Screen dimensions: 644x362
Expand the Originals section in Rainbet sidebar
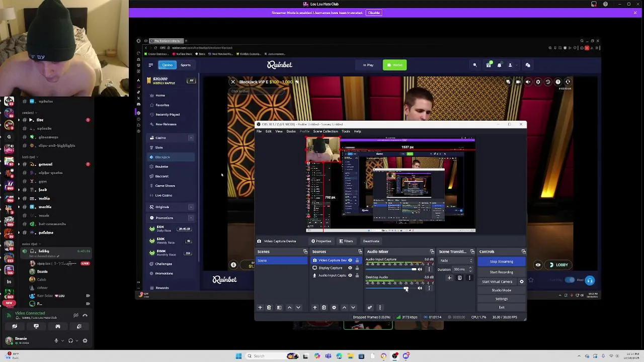pos(191,207)
